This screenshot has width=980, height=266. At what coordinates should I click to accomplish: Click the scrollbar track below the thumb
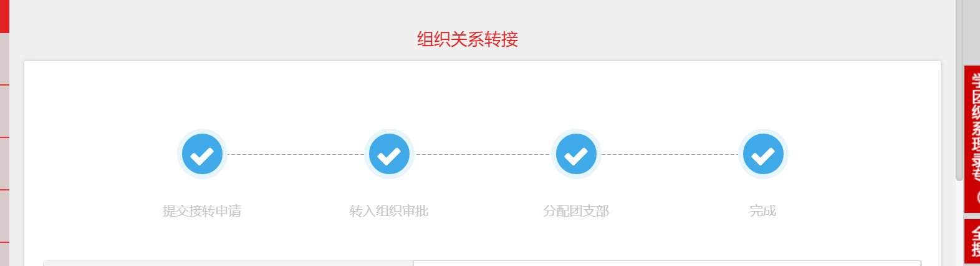tap(959, 224)
